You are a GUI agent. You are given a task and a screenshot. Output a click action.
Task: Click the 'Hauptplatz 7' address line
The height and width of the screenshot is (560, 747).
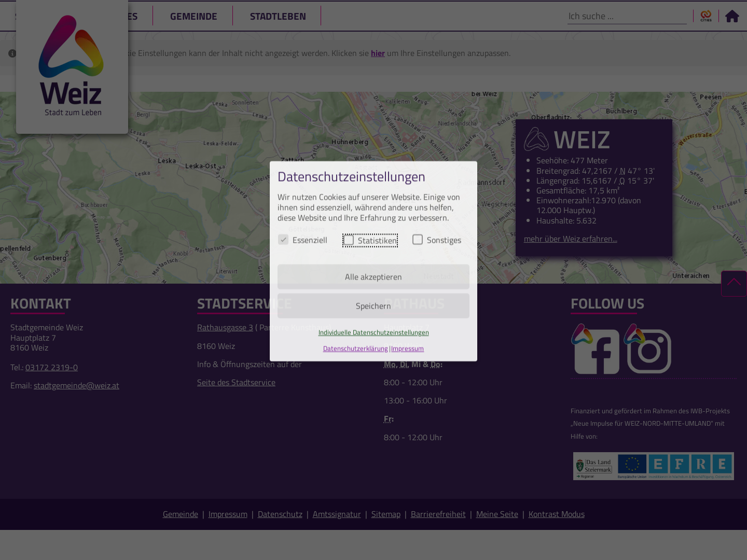click(33, 338)
